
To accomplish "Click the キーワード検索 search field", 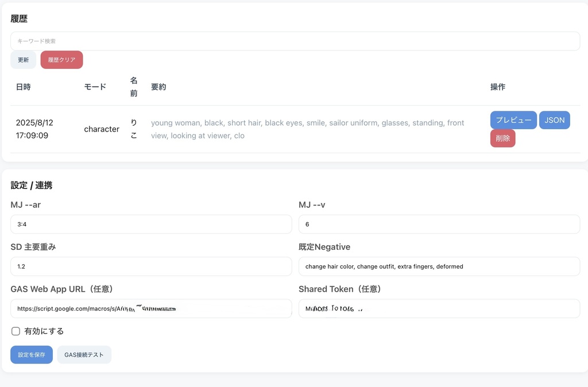I will coord(295,41).
